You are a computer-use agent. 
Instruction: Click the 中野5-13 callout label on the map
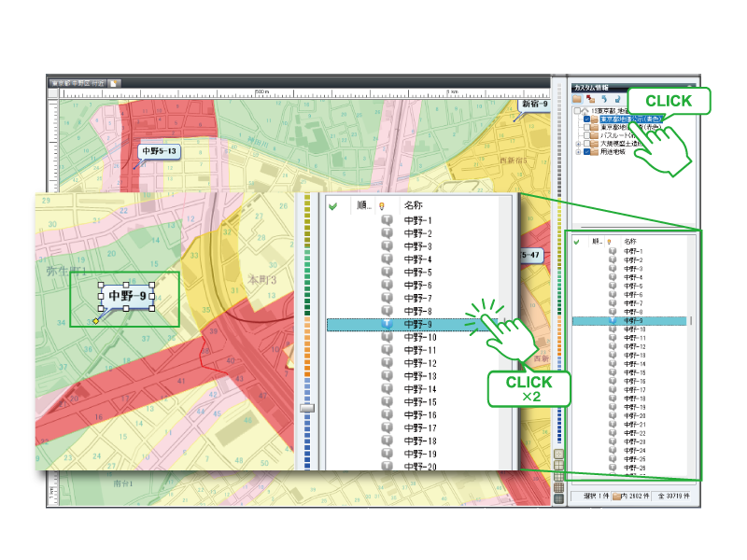159,151
